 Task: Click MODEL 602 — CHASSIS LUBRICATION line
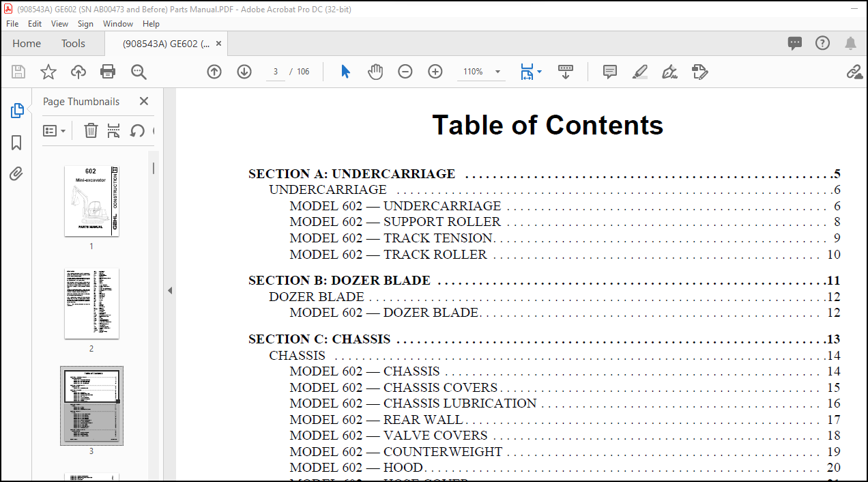point(565,403)
